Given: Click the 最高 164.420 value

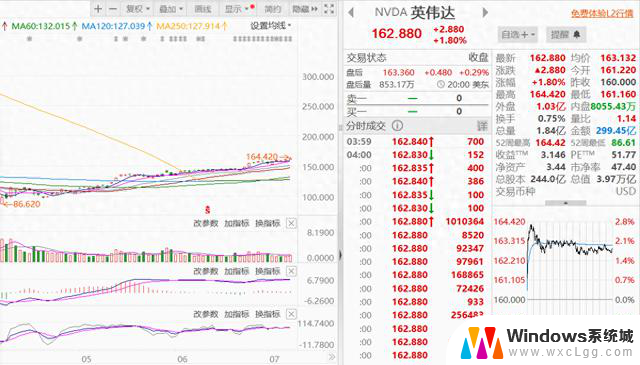Looking at the screenshot, I should [x=547, y=94].
